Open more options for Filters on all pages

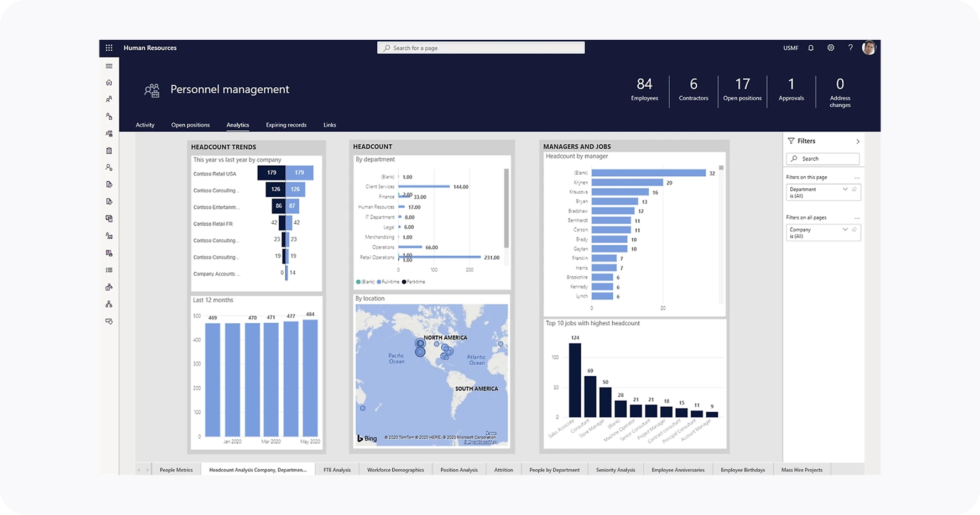point(857,218)
